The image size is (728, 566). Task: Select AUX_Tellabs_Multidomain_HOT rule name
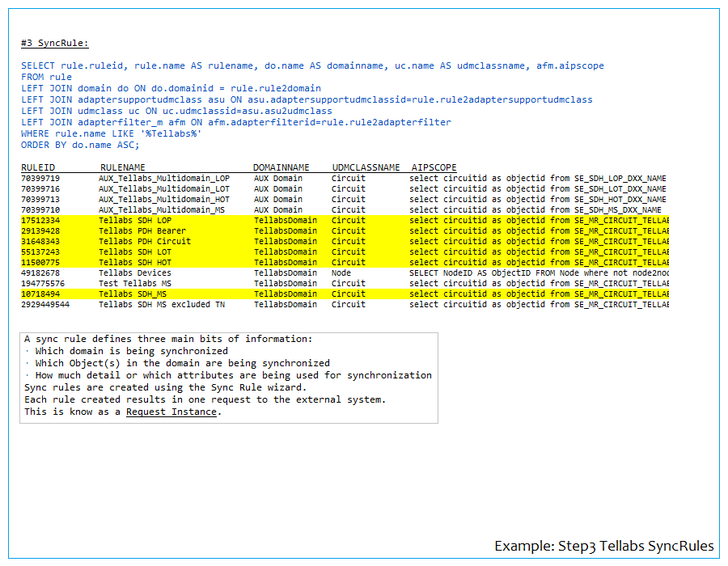click(164, 199)
